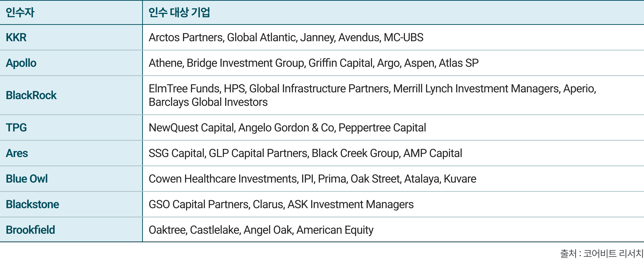The height and width of the screenshot is (260, 644).
Task: Click the Blackstone acquirer cell
Action: coord(32,204)
